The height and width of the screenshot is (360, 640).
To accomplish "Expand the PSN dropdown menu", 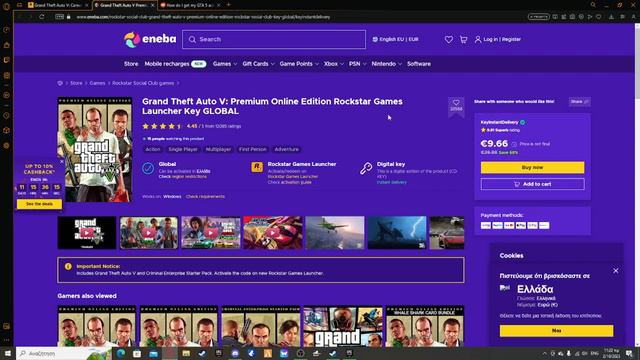I will [358, 64].
